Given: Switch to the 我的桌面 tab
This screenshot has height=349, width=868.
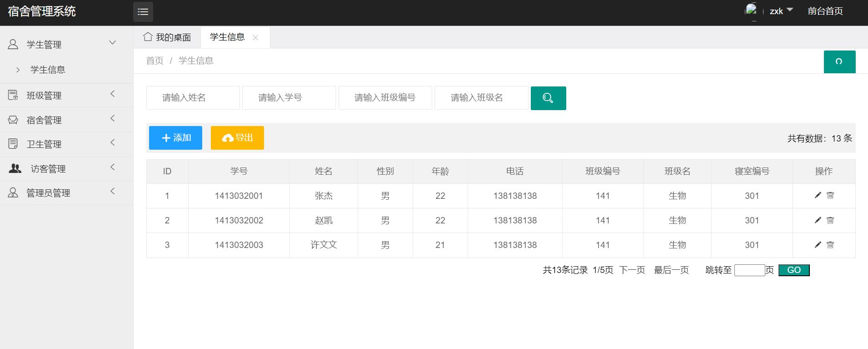Looking at the screenshot, I should [167, 37].
